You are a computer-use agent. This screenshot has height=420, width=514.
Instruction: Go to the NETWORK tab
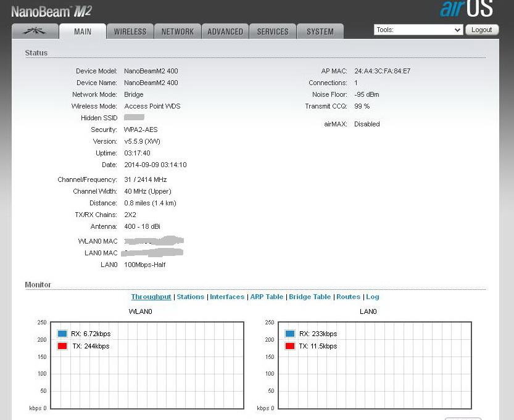(177, 31)
